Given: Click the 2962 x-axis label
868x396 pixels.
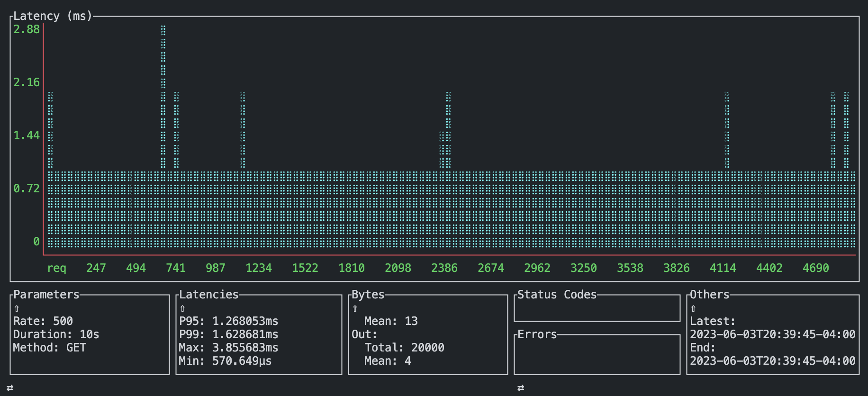Looking at the screenshot, I should pos(537,268).
